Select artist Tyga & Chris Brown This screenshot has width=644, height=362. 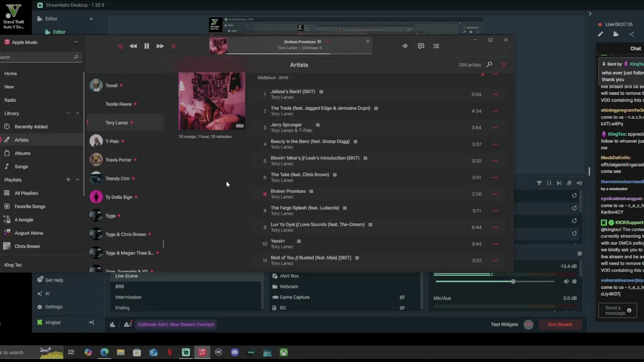pyautogui.click(x=126, y=234)
